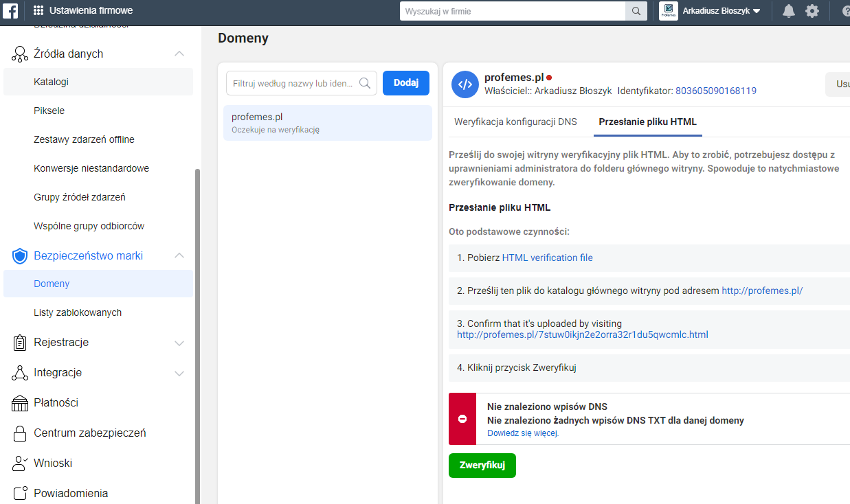The width and height of the screenshot is (850, 504).
Task: Open the http://profemes.pl/ link
Action: [762, 291]
